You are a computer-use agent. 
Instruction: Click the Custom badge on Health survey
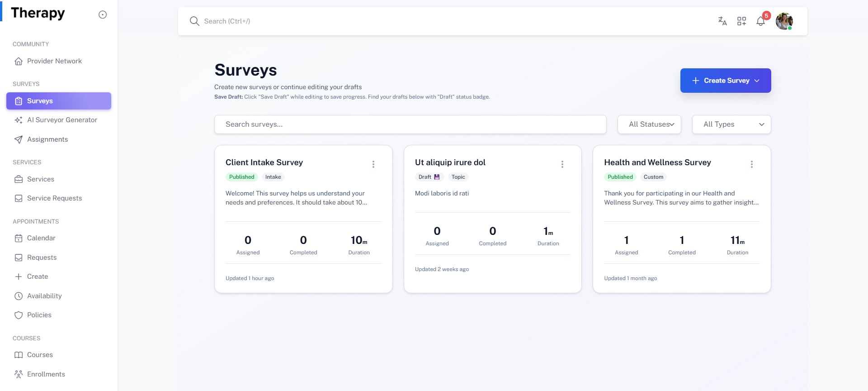pos(653,177)
